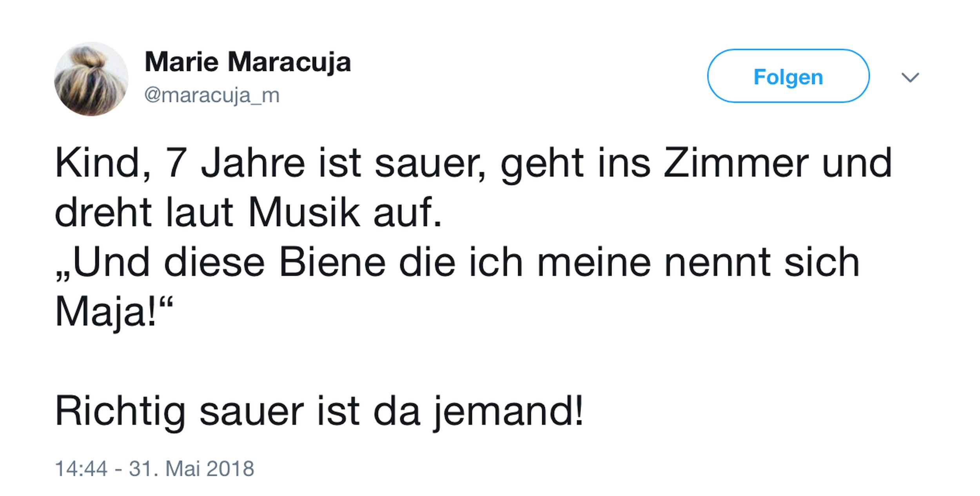Image resolution: width=980 pixels, height=496 pixels.
Task: Click the word 'sauer,' in the first line
Action: tap(430, 163)
